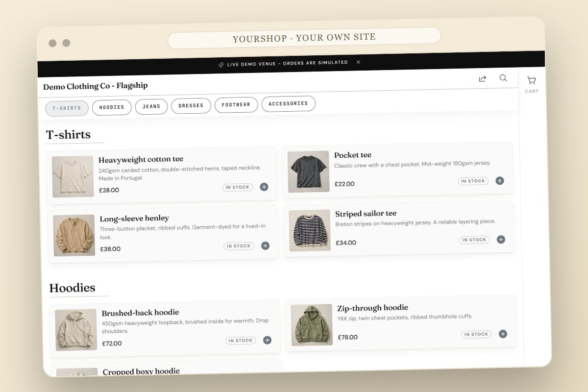Image resolution: width=588 pixels, height=392 pixels.
Task: Click Breton stripes description text
Action: (416, 222)
